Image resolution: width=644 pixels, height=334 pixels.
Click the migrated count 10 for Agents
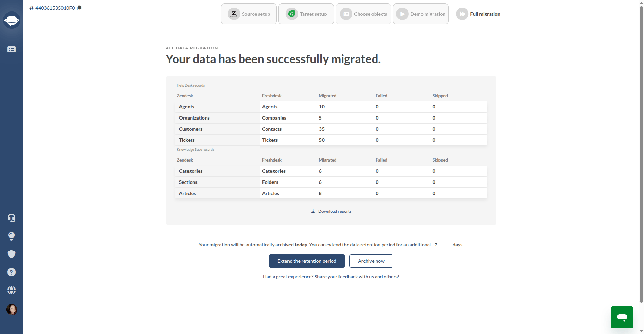(322, 107)
